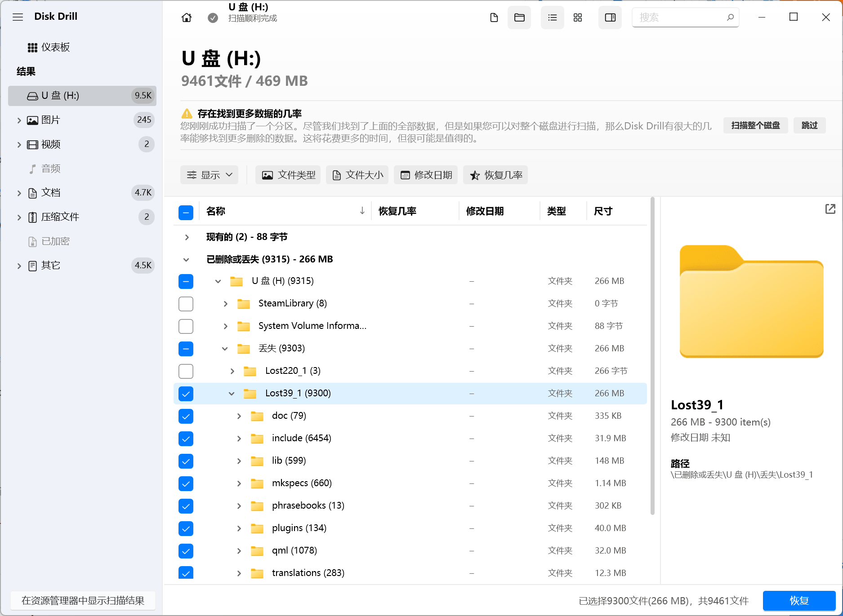The width and height of the screenshot is (843, 616).
Task: Filter results by 视频
Action: coord(50,144)
